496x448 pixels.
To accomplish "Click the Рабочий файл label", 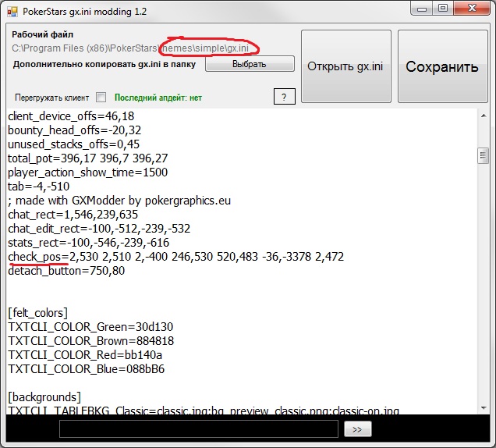I will point(42,34).
